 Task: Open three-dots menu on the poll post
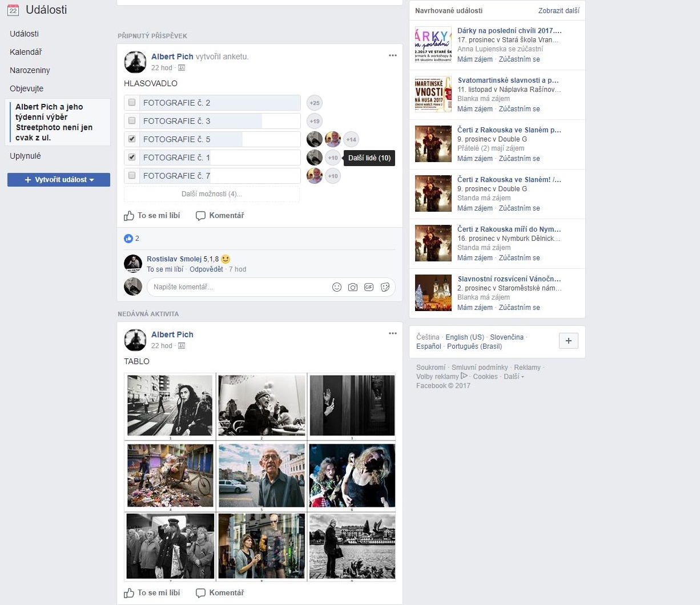[392, 55]
